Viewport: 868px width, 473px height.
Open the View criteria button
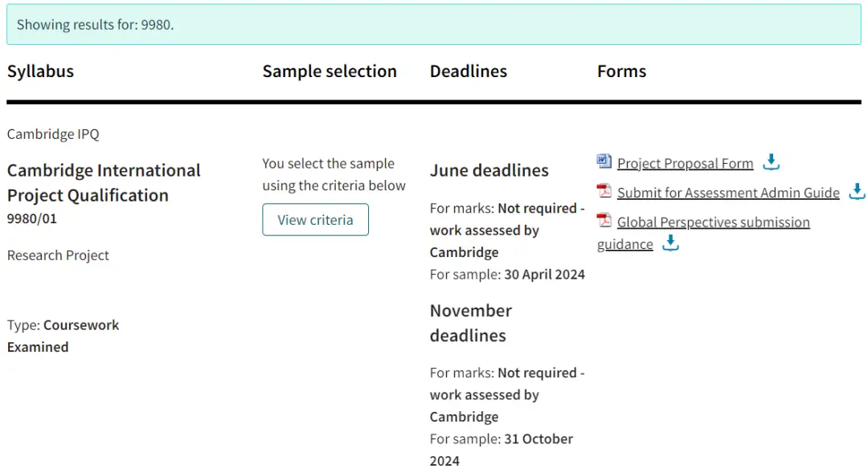coord(316,219)
